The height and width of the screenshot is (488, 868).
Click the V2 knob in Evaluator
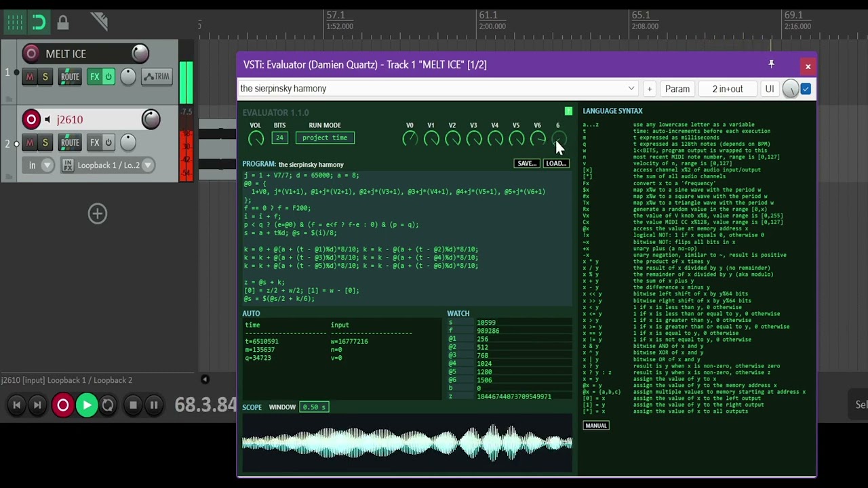point(452,139)
